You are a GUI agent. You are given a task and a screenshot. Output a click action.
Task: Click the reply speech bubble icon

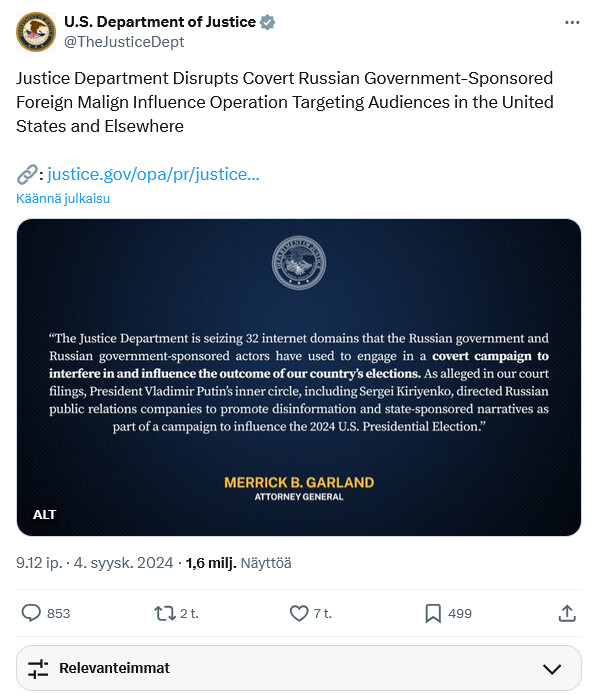31,613
